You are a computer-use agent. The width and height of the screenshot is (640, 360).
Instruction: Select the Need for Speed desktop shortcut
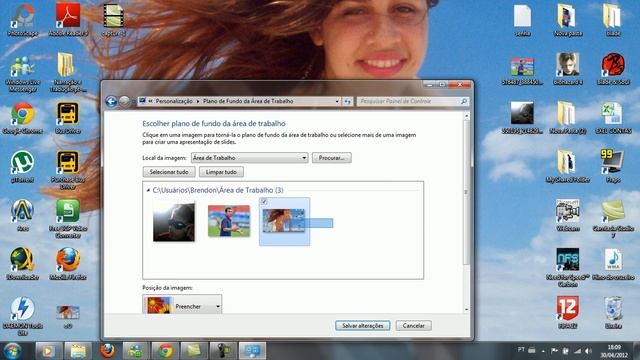(568, 267)
